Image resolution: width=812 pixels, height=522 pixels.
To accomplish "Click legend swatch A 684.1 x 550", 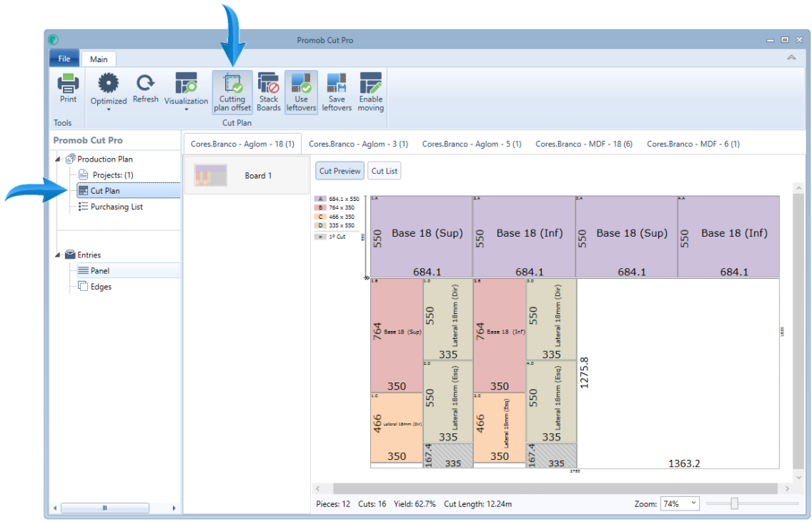I will click(x=320, y=199).
